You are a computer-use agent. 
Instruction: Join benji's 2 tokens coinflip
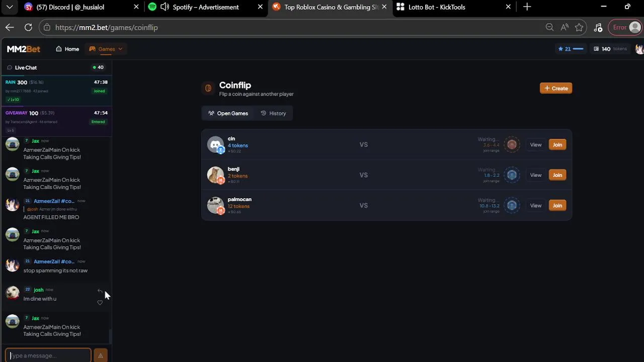[x=557, y=175]
